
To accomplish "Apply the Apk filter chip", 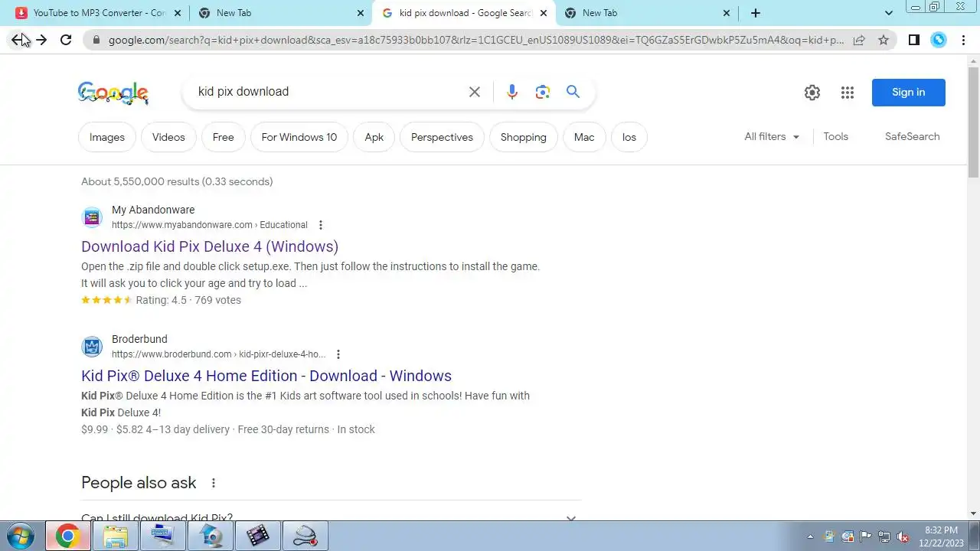I will coord(374,137).
